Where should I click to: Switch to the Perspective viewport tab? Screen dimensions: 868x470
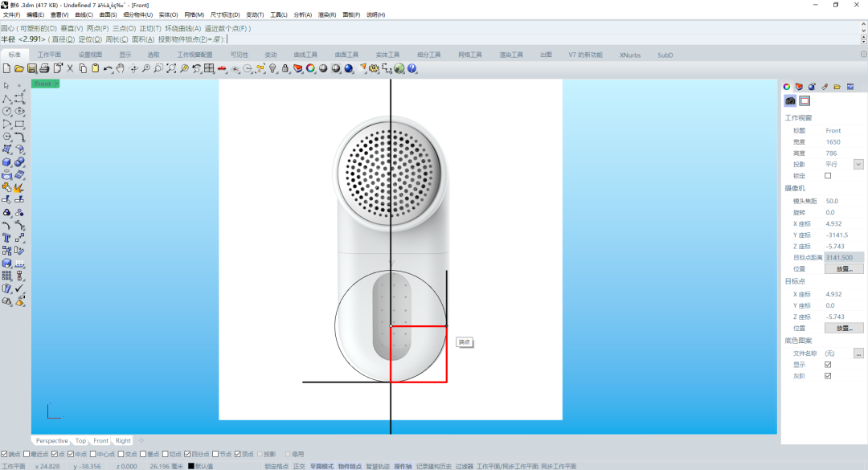(x=51, y=440)
